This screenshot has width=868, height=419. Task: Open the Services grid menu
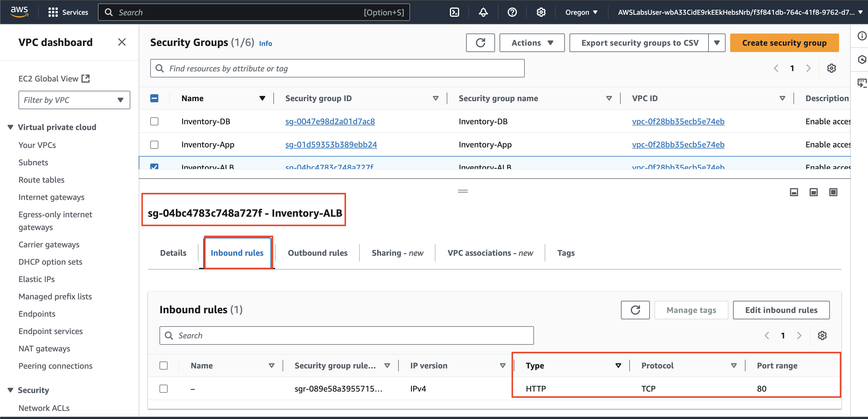(68, 12)
